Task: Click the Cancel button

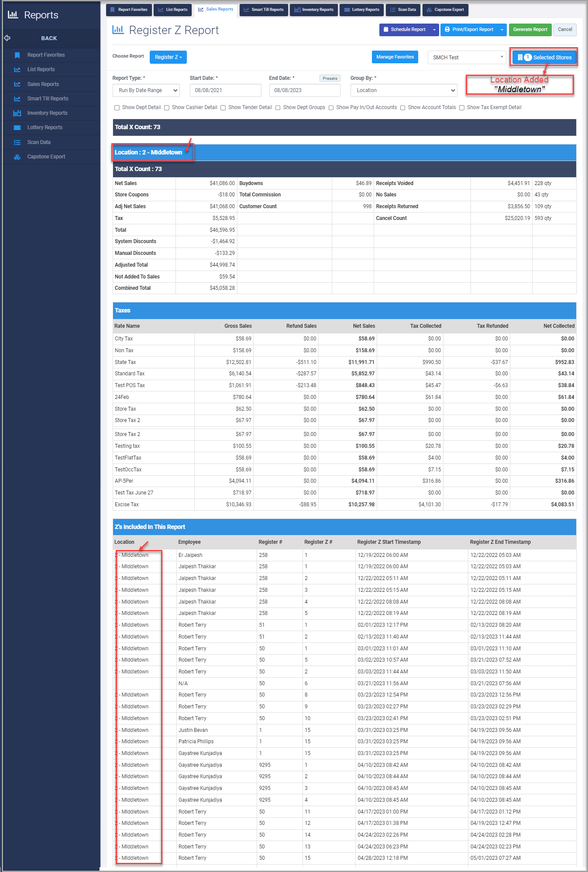Action: 565,30
